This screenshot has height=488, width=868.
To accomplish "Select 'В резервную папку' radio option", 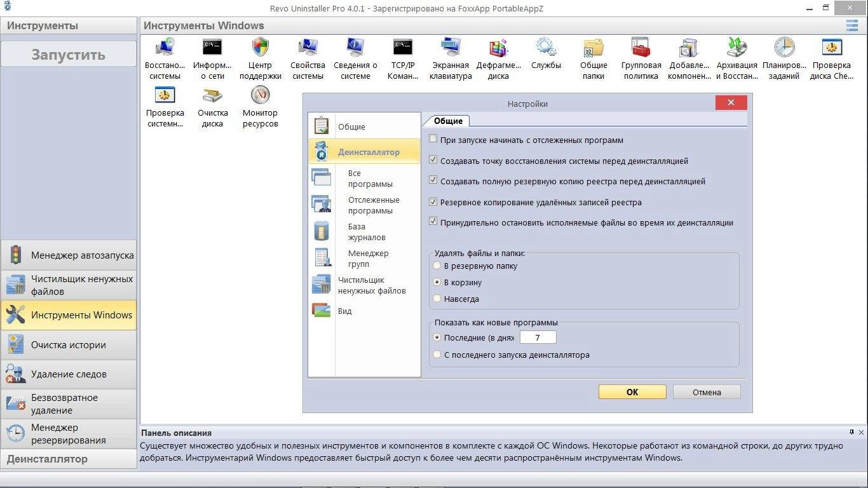I will (x=437, y=266).
